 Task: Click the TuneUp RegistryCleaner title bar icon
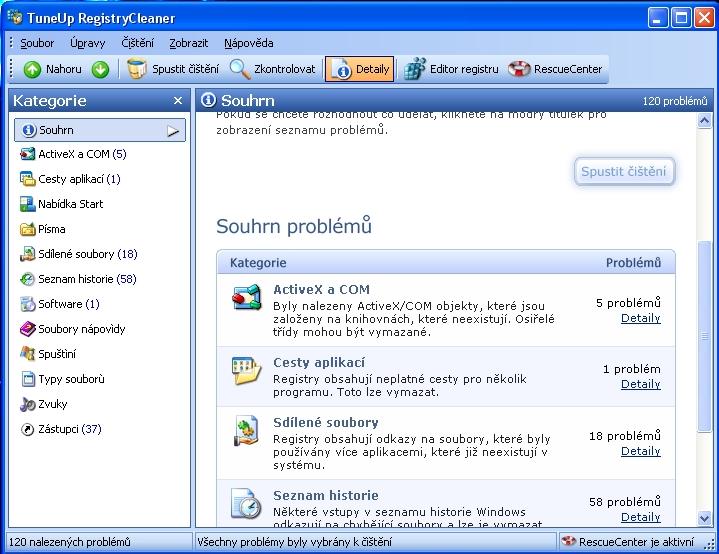coord(15,17)
